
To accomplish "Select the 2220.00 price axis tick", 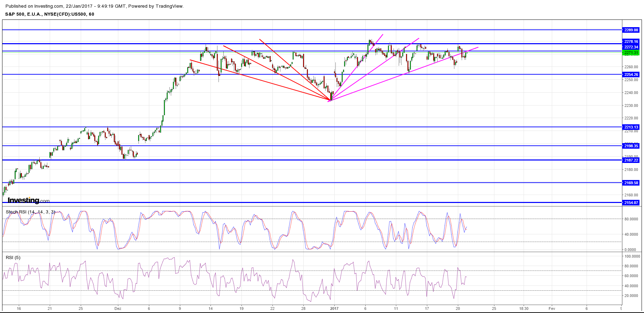I will 631,118.
